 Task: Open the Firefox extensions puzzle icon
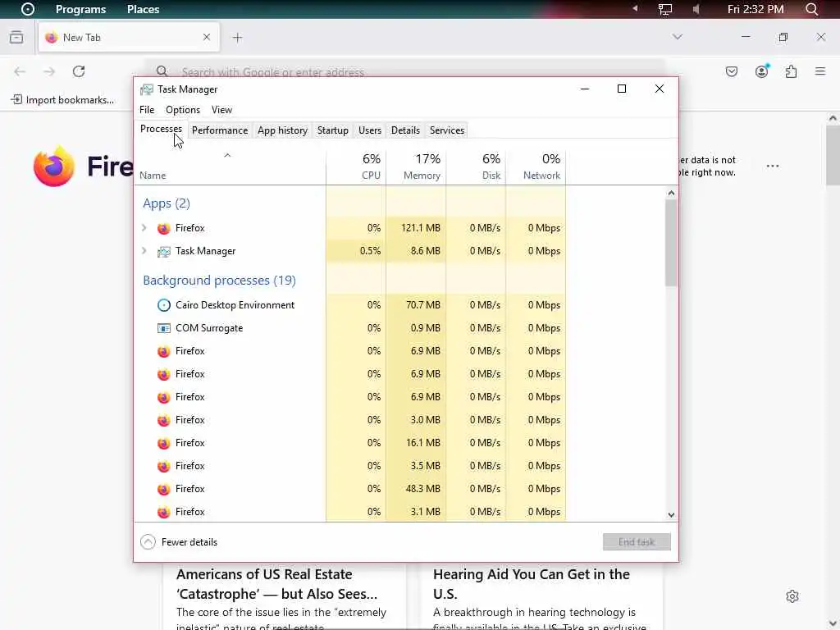coord(791,72)
